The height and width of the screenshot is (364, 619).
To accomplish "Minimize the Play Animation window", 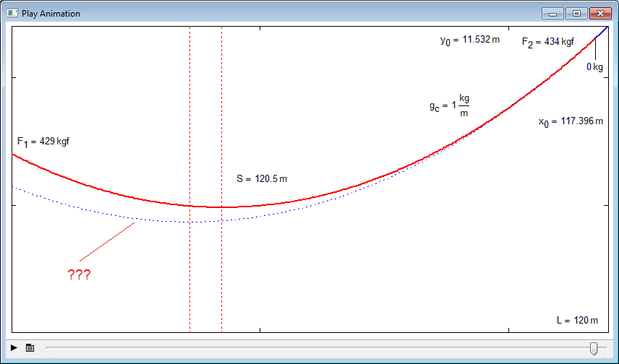I will (552, 14).
